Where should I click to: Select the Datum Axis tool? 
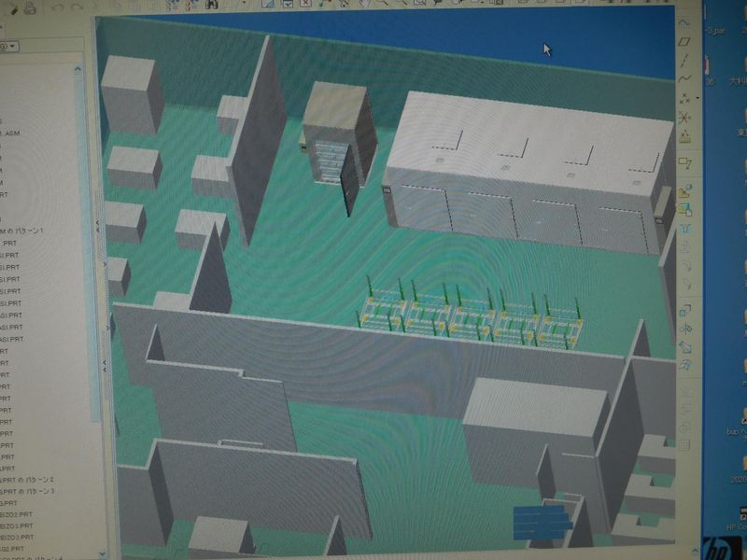click(x=684, y=60)
